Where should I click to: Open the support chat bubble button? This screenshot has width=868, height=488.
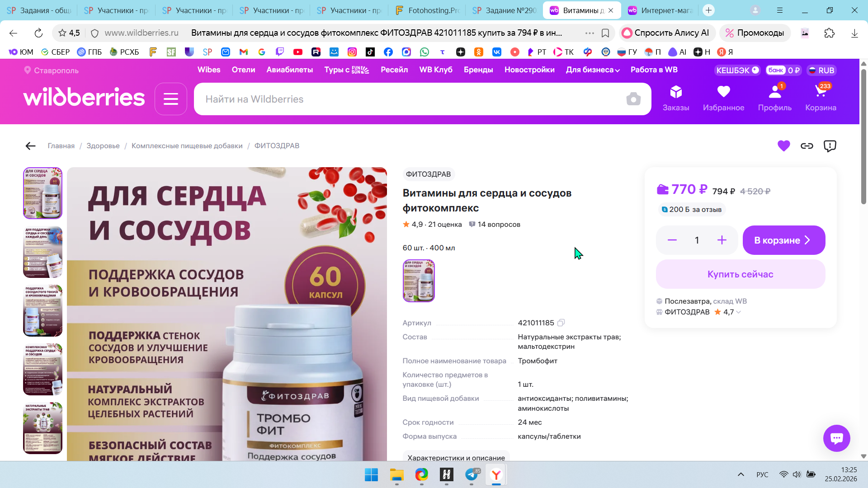point(836,438)
